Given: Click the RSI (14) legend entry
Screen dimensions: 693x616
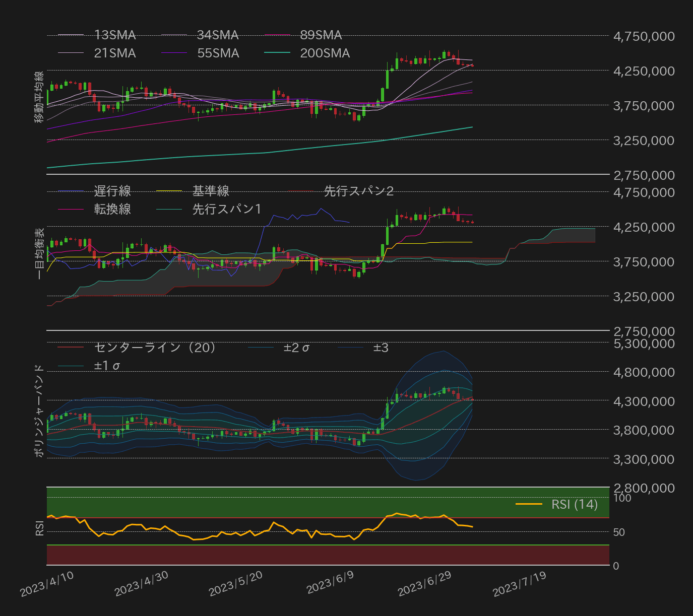Looking at the screenshot, I should [x=574, y=505].
